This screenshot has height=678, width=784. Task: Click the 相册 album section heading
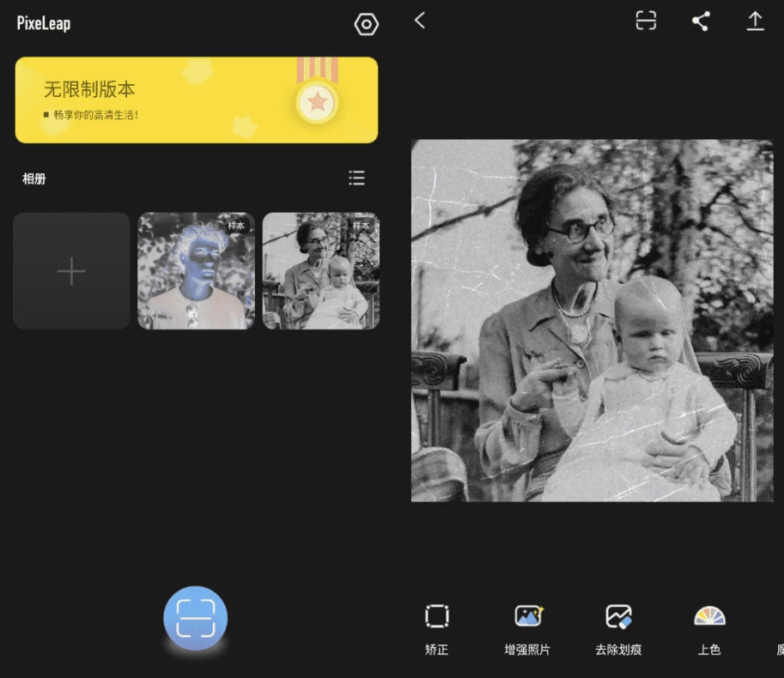(x=34, y=179)
